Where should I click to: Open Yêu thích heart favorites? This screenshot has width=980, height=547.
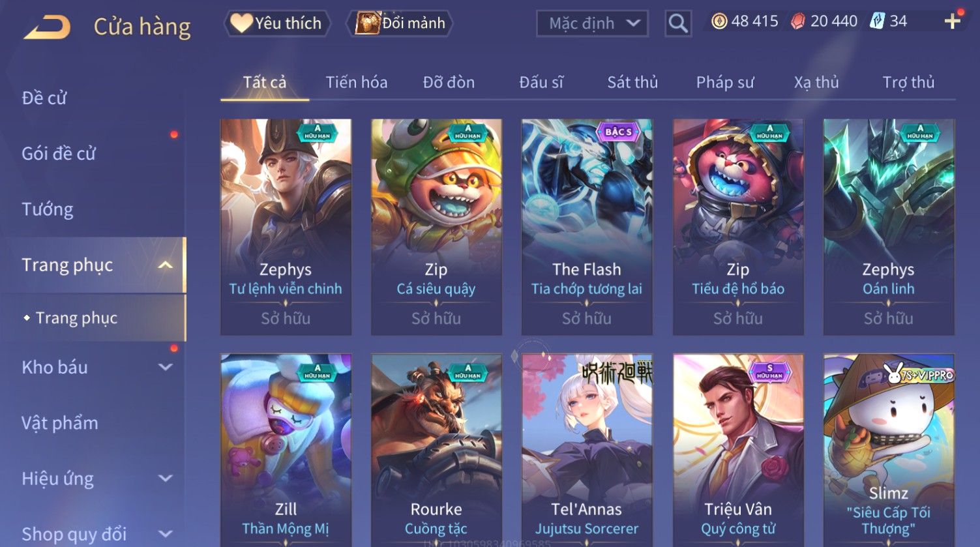(277, 23)
